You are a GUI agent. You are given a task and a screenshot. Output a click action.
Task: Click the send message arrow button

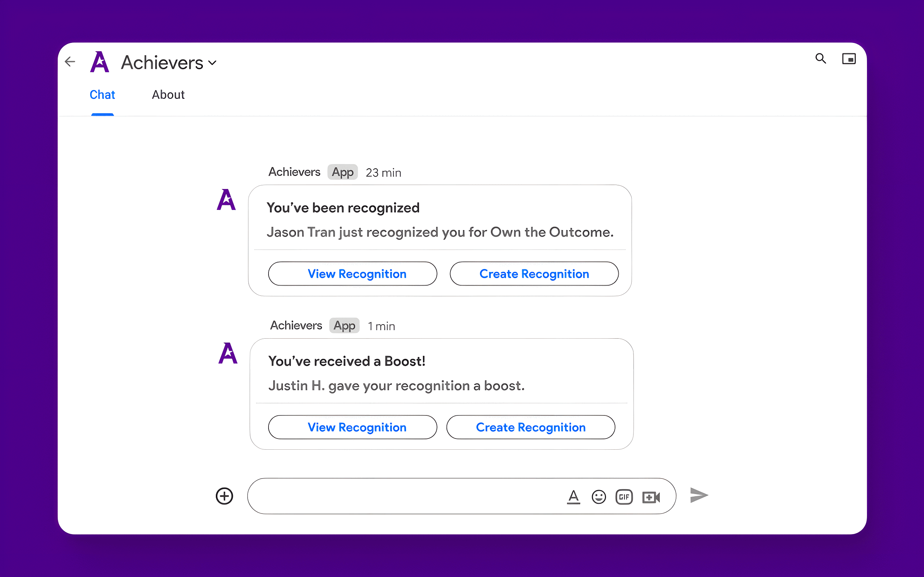(x=699, y=496)
